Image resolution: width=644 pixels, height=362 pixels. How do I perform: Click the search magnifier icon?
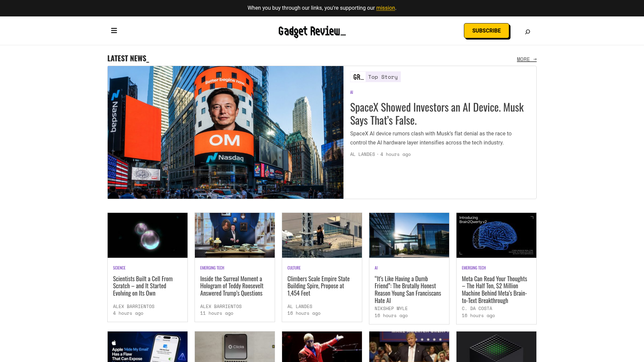point(528,32)
